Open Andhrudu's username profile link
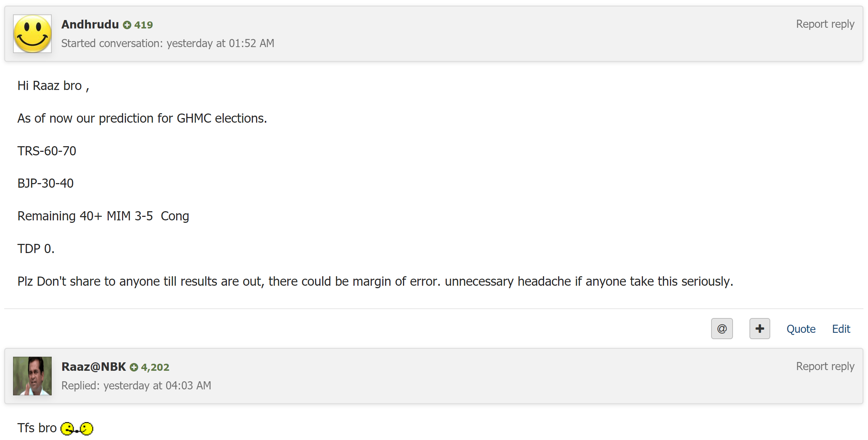The height and width of the screenshot is (440, 868). 90,24
